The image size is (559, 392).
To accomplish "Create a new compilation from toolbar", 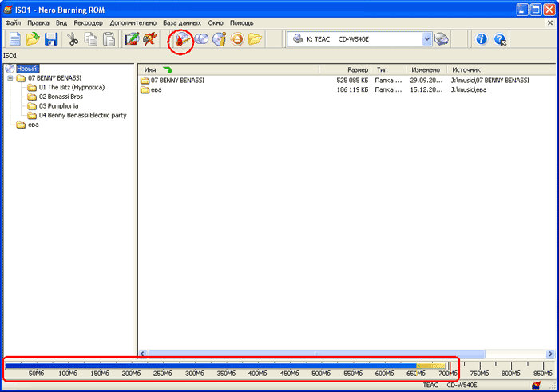I will click(x=14, y=38).
